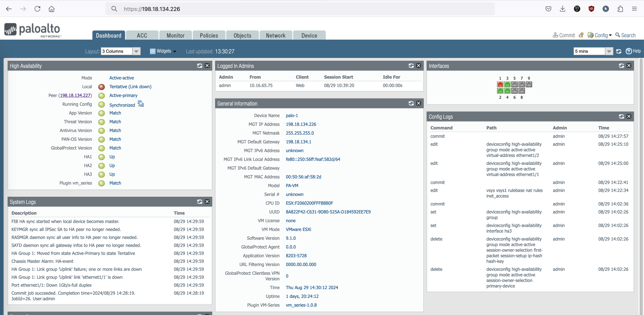Click the dashboard manual refresh icon
The image size is (644, 315).
(x=619, y=51)
